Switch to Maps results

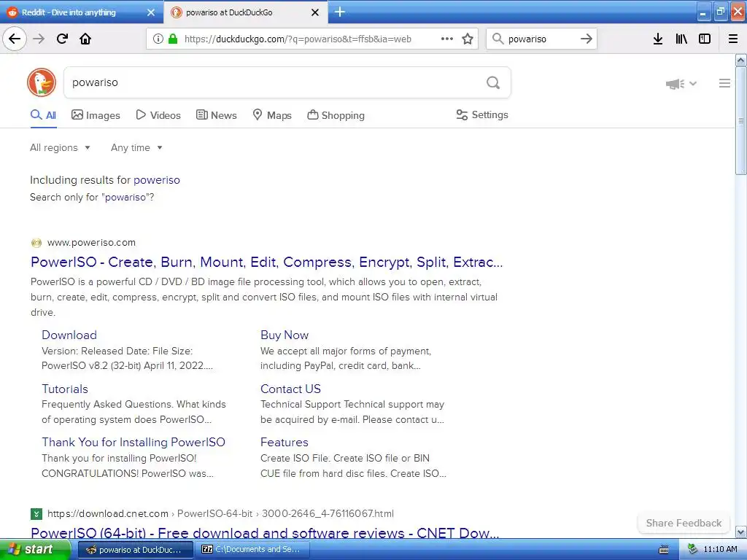tap(272, 115)
